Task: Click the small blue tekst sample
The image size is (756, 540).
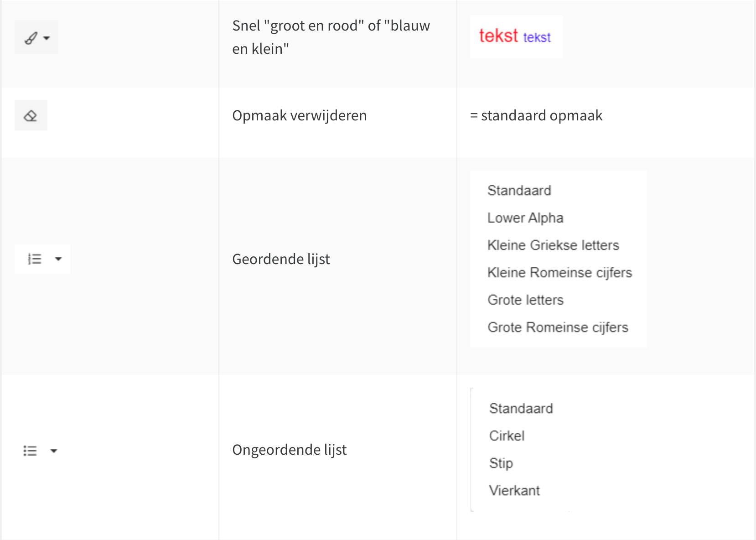Action: point(537,37)
